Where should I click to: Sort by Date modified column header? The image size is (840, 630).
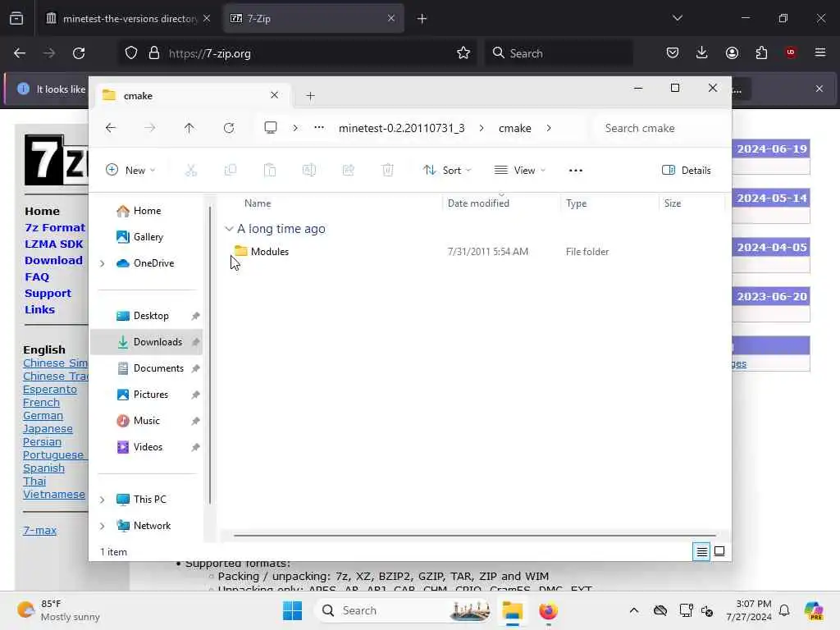tap(478, 203)
